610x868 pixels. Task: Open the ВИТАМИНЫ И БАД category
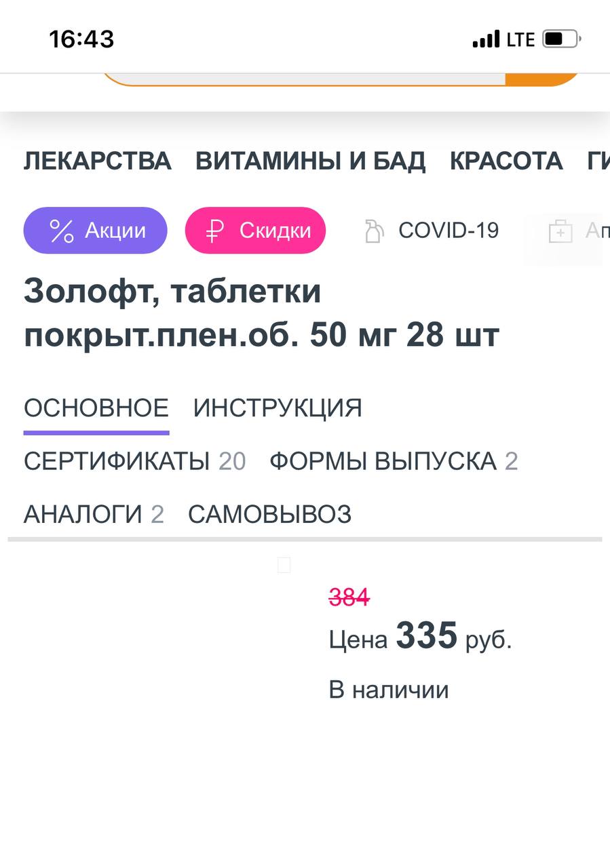click(310, 161)
